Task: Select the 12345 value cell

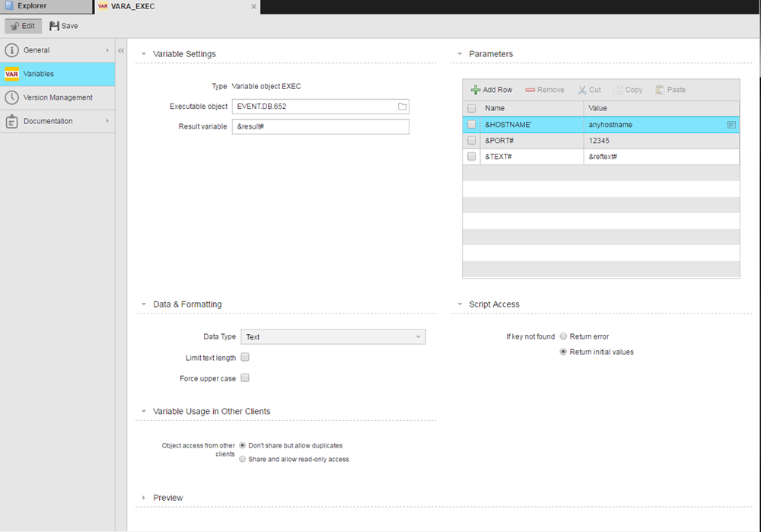Action: tap(661, 141)
